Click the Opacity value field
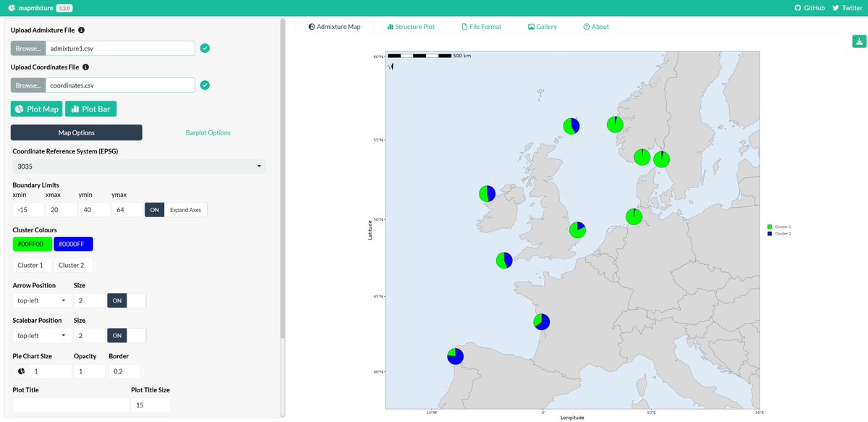The height and width of the screenshot is (422, 868). [x=90, y=371]
